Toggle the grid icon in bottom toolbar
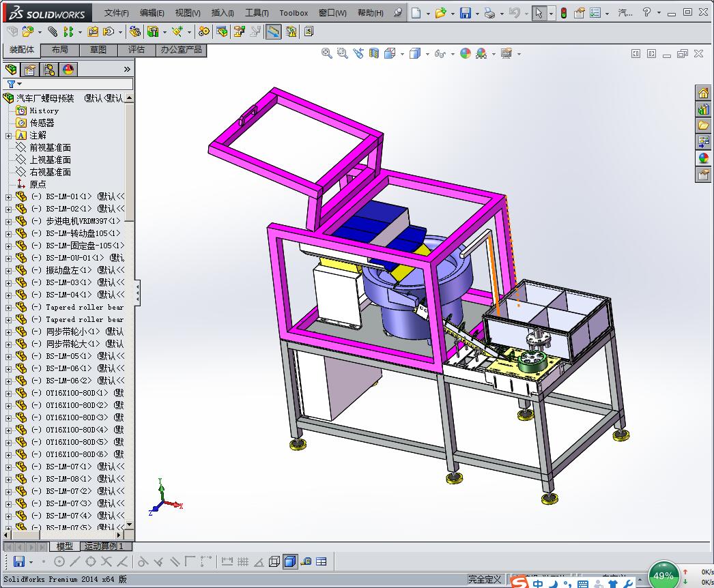Viewport: 714px width, 588px height. point(243,561)
